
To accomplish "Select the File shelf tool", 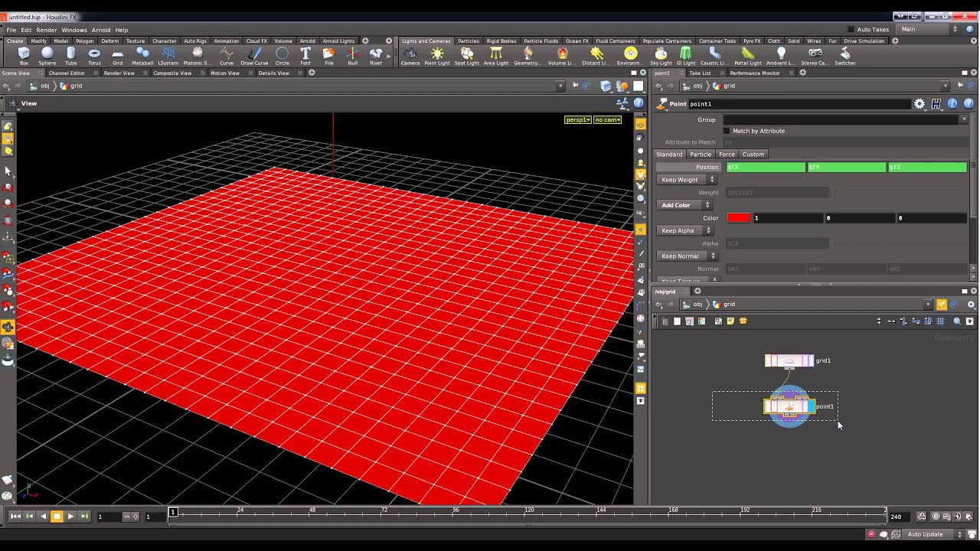I will 328,56.
